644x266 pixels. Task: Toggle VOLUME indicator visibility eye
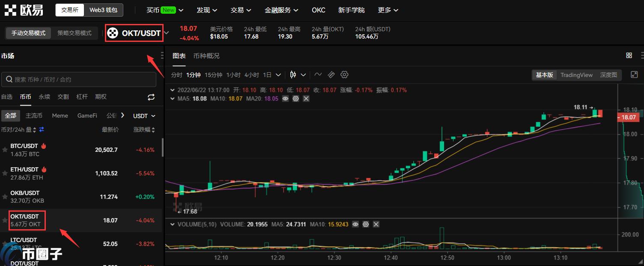(x=355, y=224)
